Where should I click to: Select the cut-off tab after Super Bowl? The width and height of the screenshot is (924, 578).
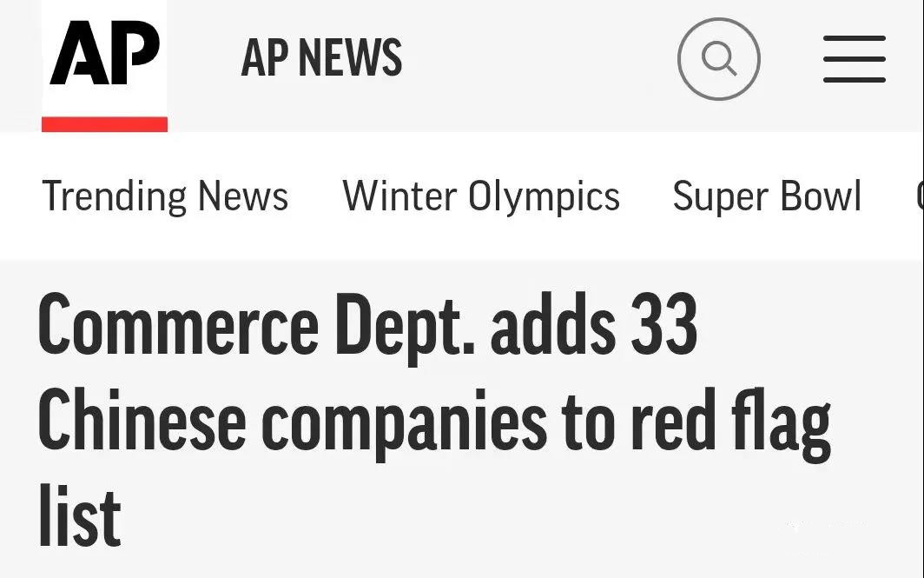(x=920, y=196)
